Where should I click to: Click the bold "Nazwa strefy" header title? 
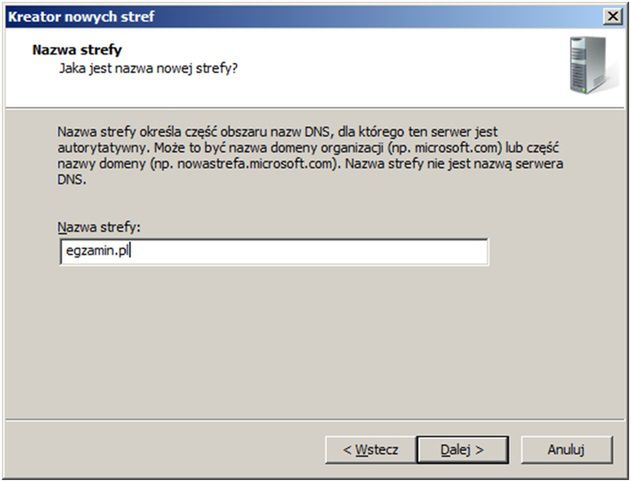[x=77, y=49]
